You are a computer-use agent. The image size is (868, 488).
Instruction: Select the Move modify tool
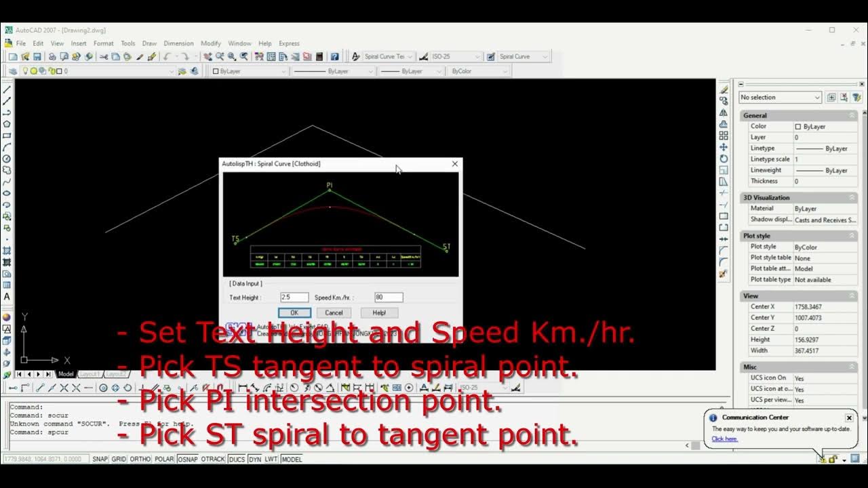[724, 147]
